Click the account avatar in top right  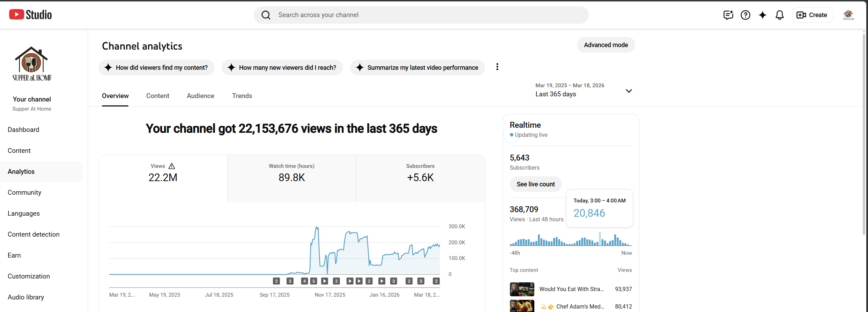848,15
